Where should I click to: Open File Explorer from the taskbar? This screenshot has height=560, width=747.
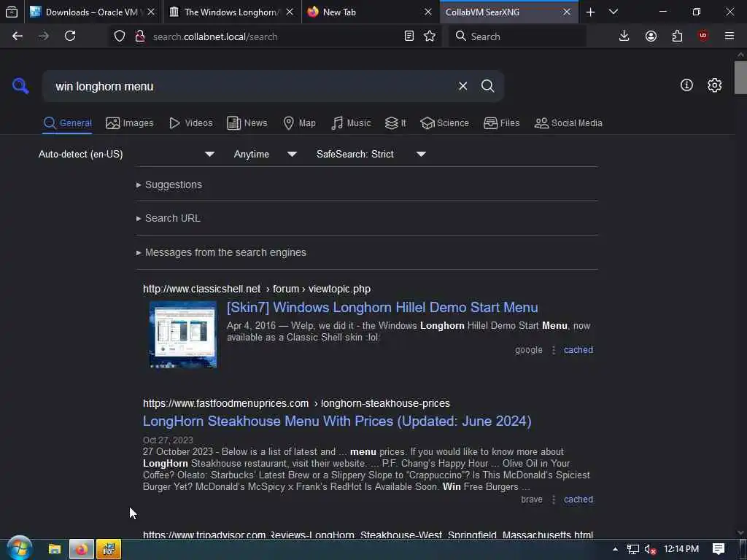point(55,549)
